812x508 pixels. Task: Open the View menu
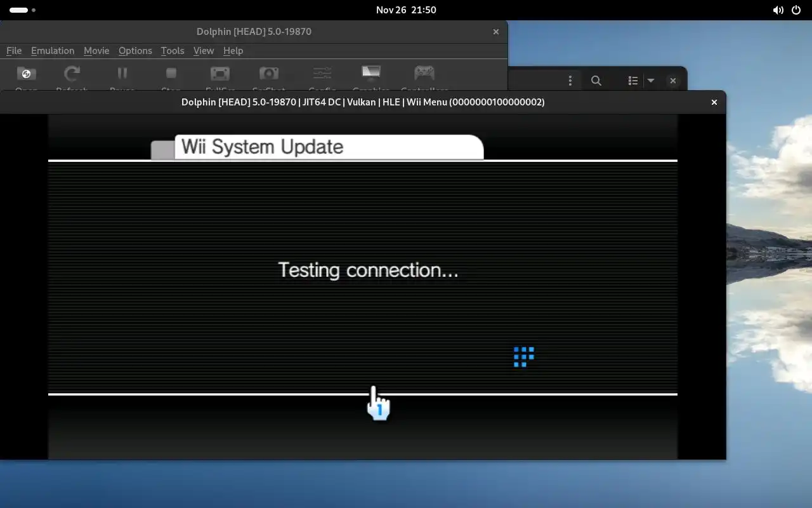(x=204, y=51)
